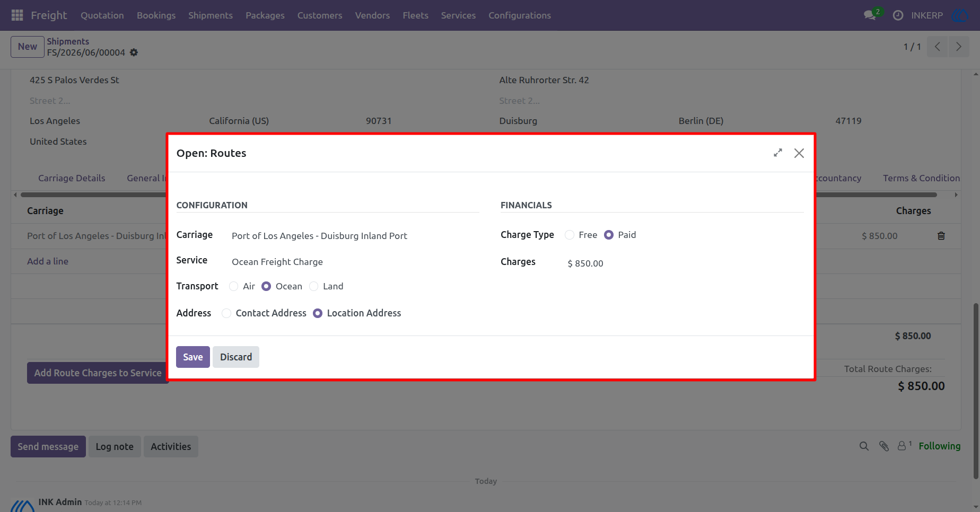The width and height of the screenshot is (980, 512).
Task: Select Free charge type
Action: (x=570, y=235)
